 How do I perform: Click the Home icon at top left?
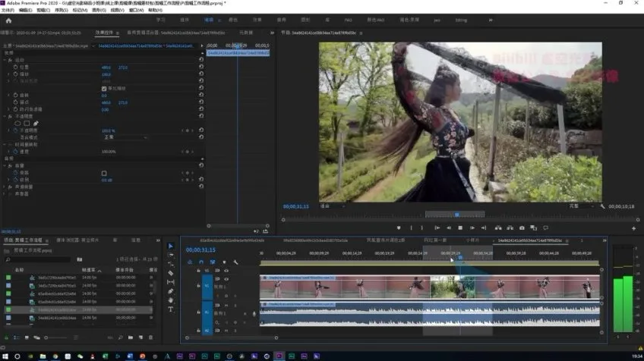point(8,20)
